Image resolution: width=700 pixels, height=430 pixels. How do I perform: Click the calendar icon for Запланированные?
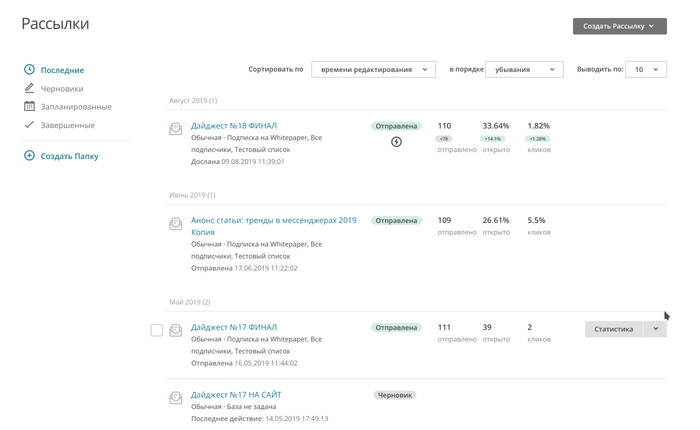(x=29, y=106)
